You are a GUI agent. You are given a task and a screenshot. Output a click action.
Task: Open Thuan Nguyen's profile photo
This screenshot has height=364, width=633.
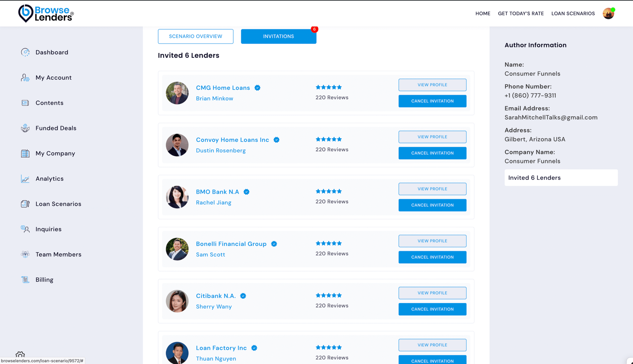177,353
